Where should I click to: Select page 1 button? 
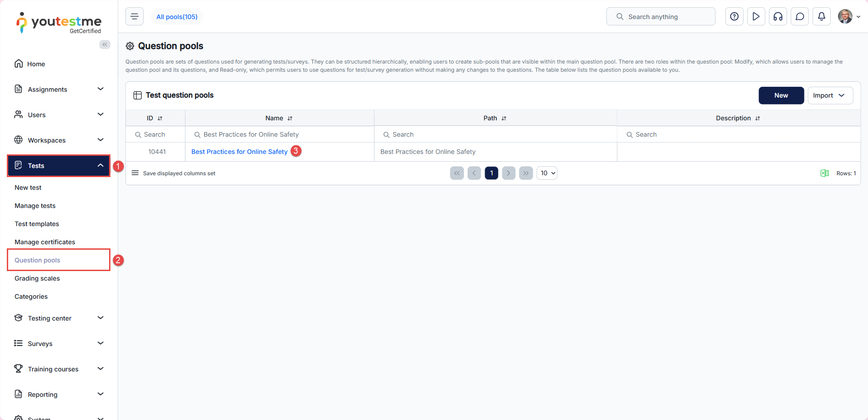[492, 173]
